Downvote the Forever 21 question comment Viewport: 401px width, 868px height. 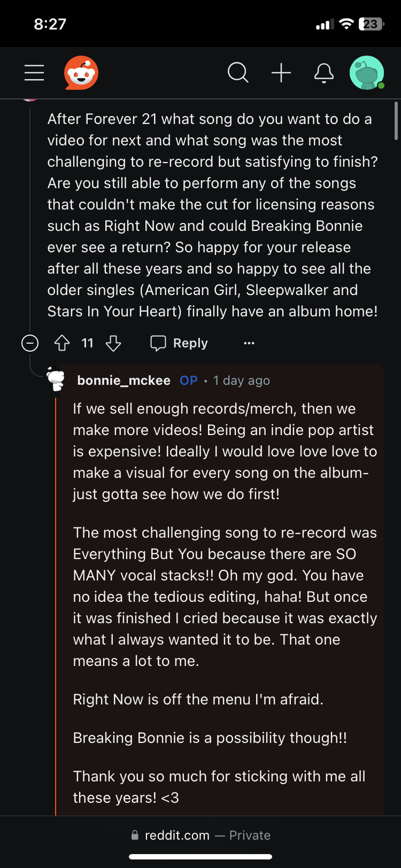click(113, 343)
